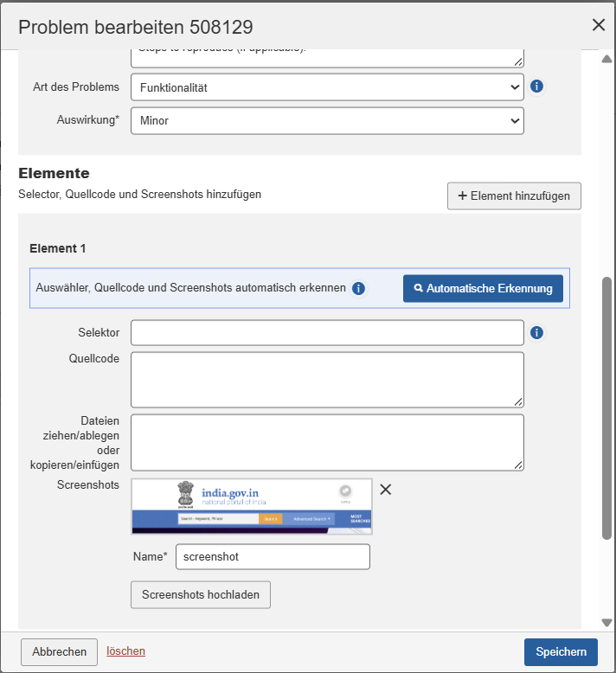This screenshot has width=616, height=673.
Task: Click the file drag-and-drop text area
Action: tap(327, 443)
